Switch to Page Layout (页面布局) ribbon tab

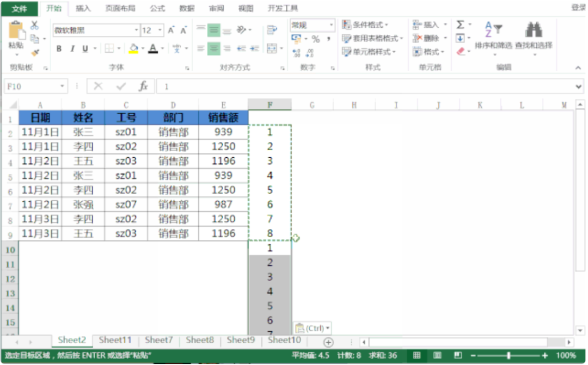tap(120, 8)
